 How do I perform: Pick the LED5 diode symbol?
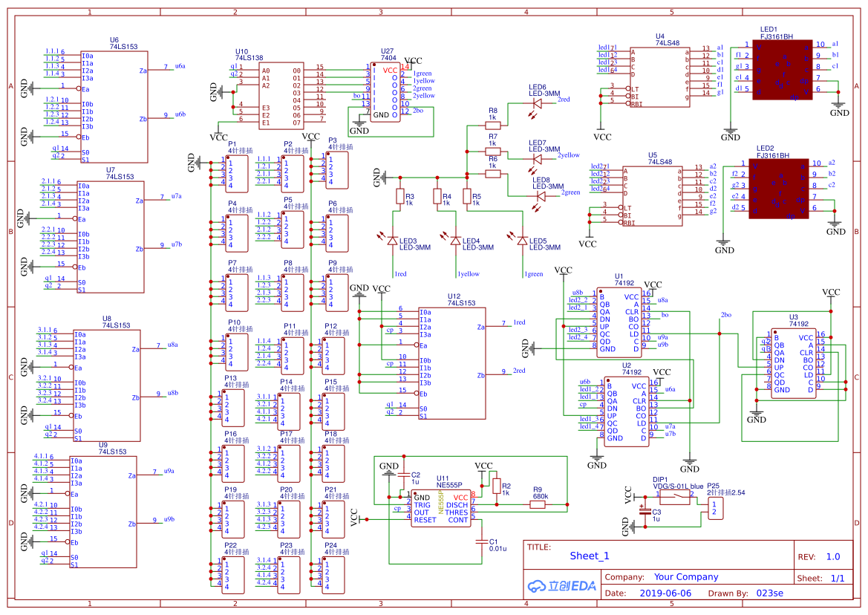tap(522, 241)
